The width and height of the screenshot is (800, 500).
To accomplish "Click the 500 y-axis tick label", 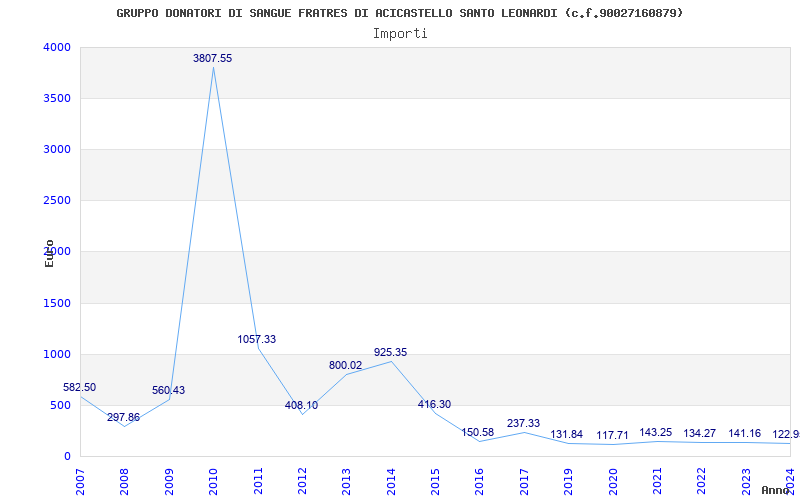I will pyautogui.click(x=60, y=406).
